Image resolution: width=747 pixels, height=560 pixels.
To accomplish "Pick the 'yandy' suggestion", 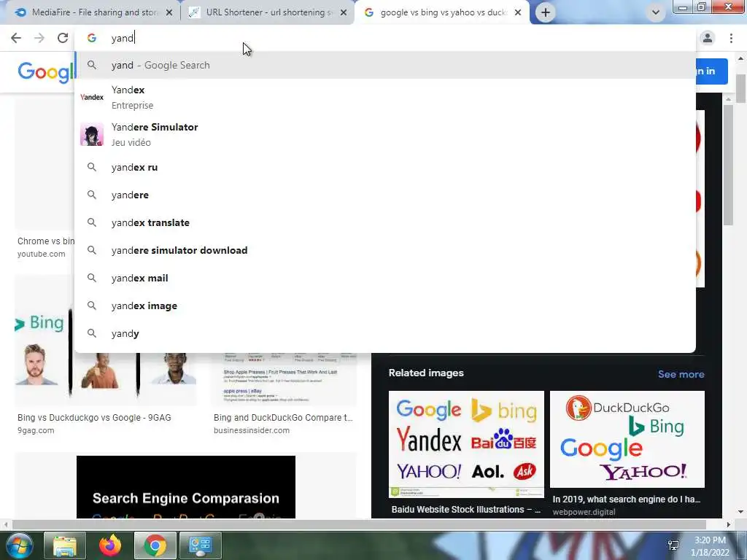I will (x=385, y=333).
